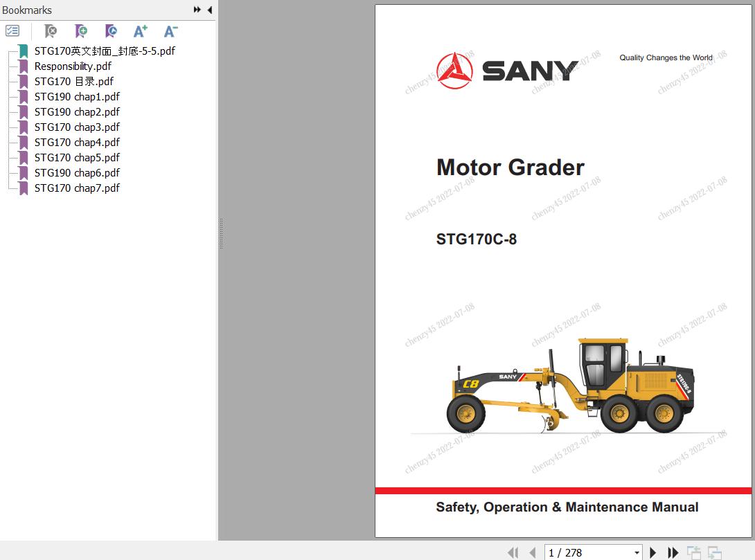
Task: Go to next page arrow
Action: click(x=653, y=553)
